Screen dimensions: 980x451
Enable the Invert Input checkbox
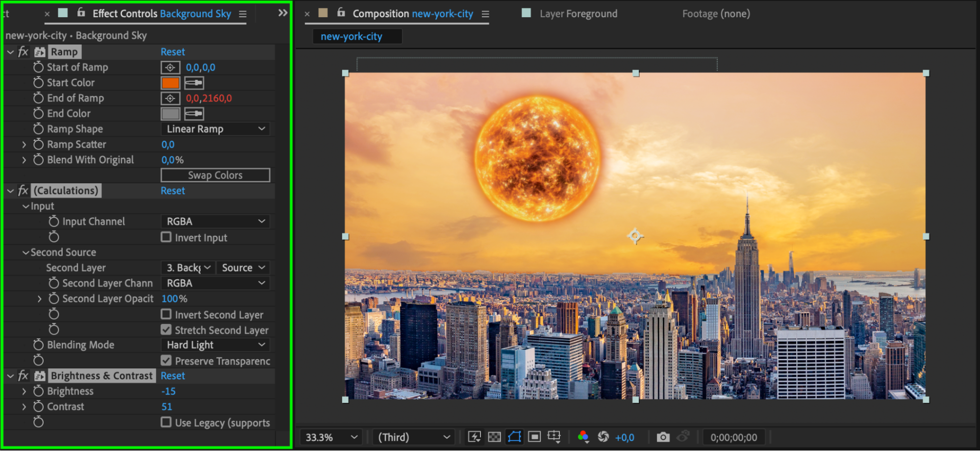coord(166,237)
